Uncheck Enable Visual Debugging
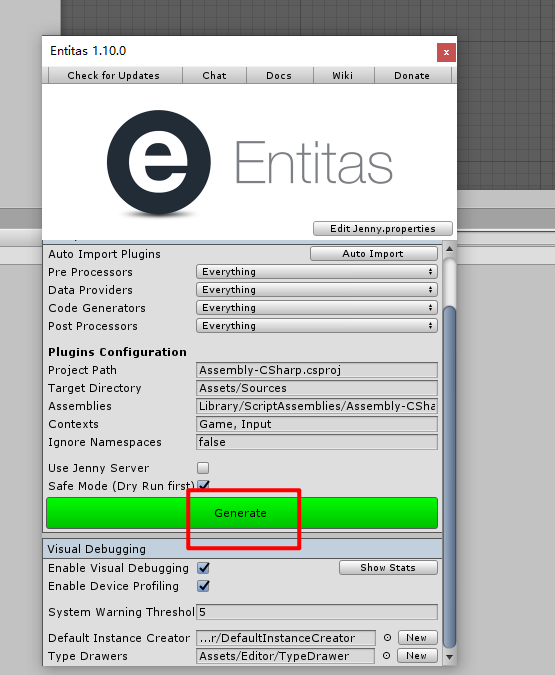 (x=203, y=568)
